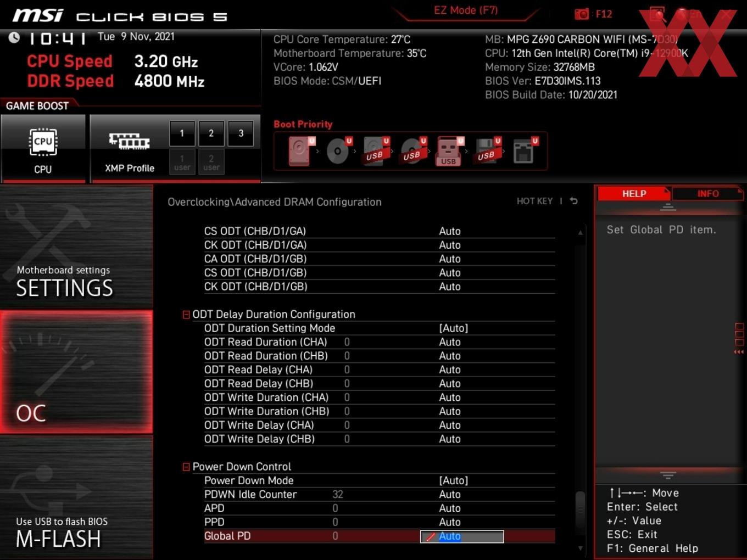Open the search magnifier icon
The image size is (747, 560).
point(657,14)
